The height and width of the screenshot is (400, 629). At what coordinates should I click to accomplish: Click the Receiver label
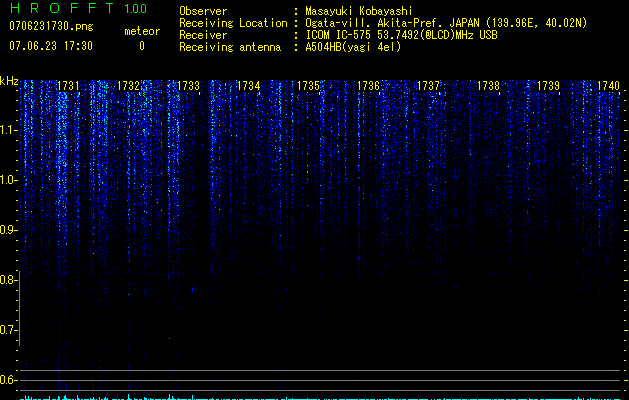pyautogui.click(x=203, y=35)
